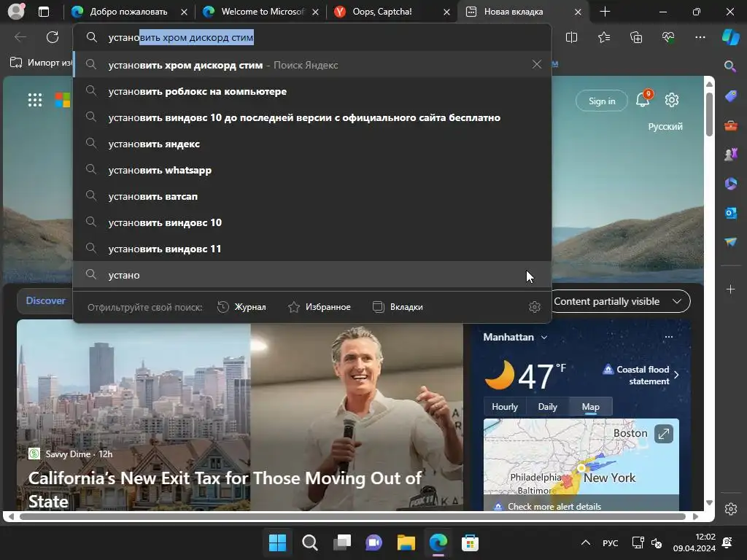Open sidebar Tools briefcase icon
The width and height of the screenshot is (747, 560).
click(x=730, y=125)
